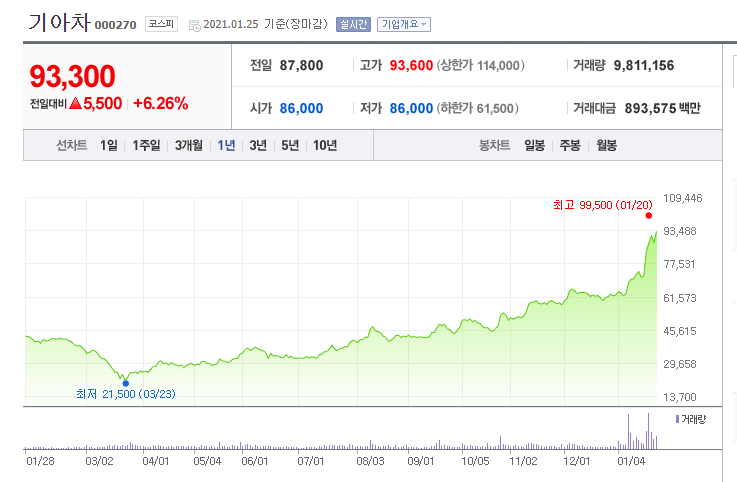The width and height of the screenshot is (737, 482).
Task: Click the 코스피 market badge
Action: (x=161, y=24)
